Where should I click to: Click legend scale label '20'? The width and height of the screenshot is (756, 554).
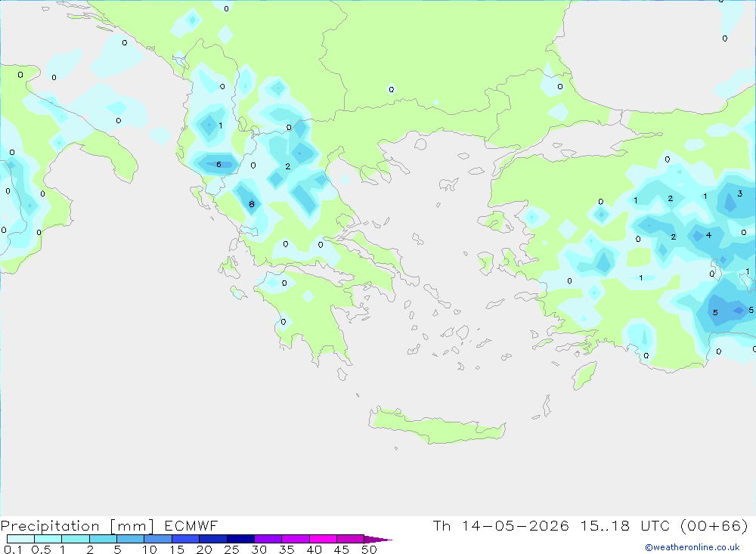pos(204,549)
